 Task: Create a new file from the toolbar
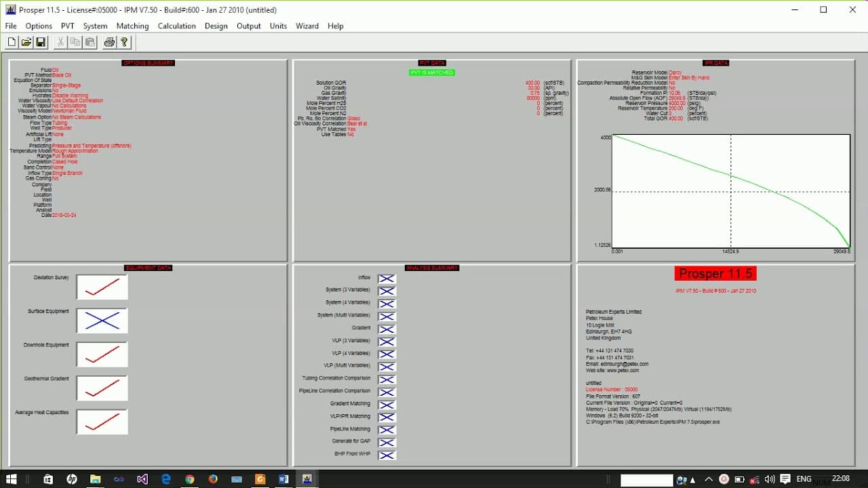(x=12, y=42)
